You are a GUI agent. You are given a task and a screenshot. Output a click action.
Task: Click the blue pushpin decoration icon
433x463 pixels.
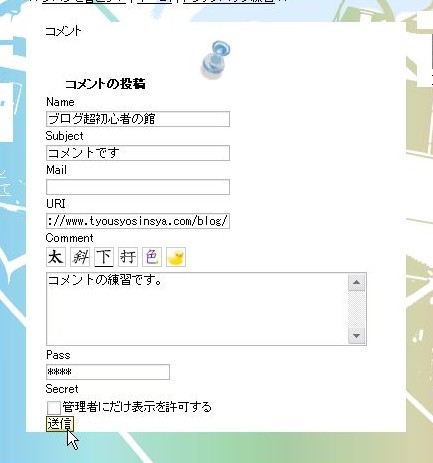point(216,60)
